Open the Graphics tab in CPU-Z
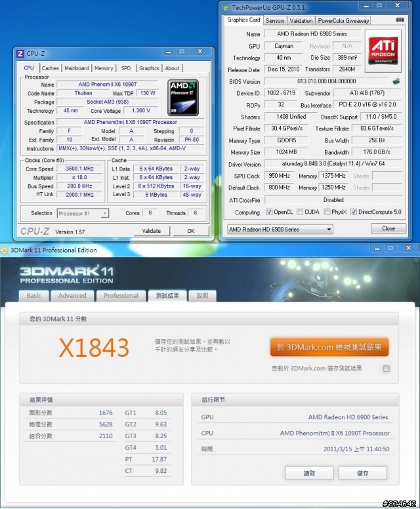Image resolution: width=420 pixels, height=509 pixels. pyautogui.click(x=149, y=68)
